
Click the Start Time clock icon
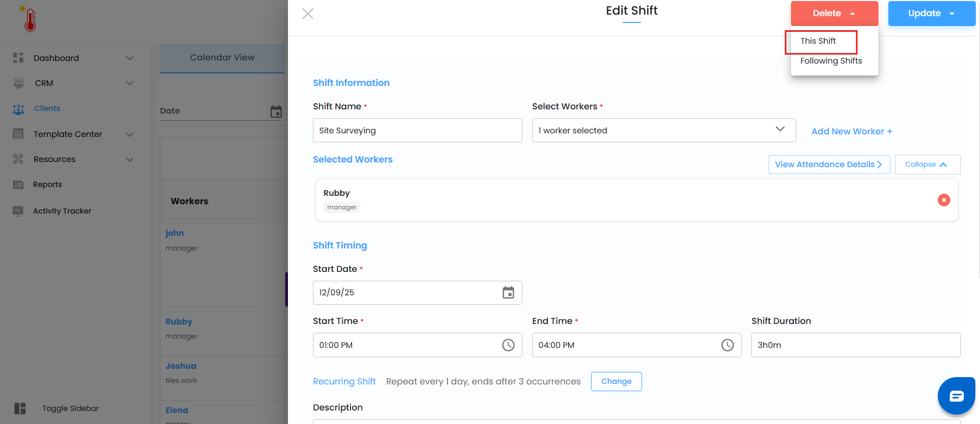coord(508,345)
